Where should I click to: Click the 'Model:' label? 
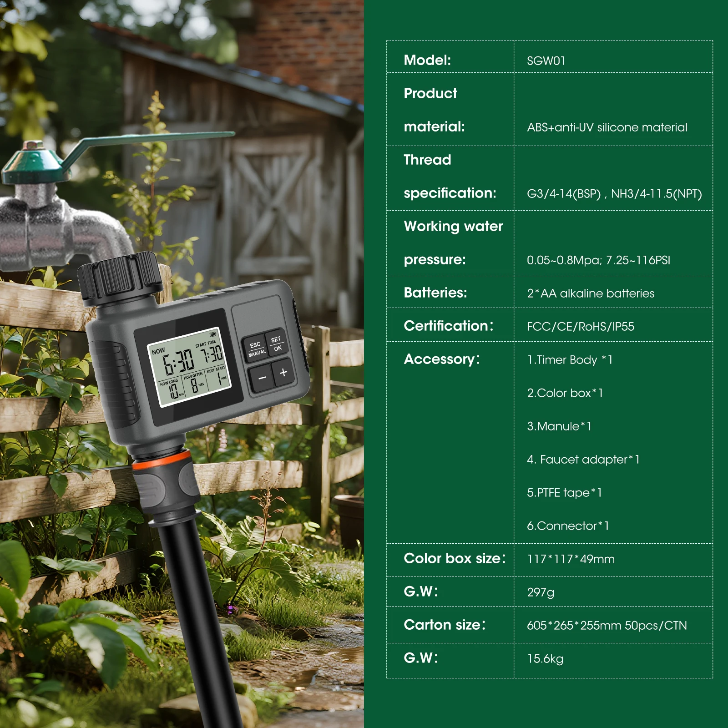[x=427, y=60]
